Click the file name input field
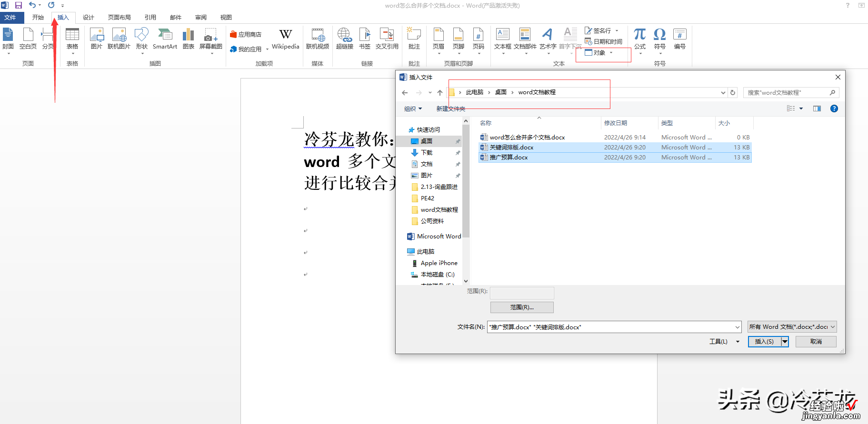This screenshot has height=424, width=868. point(611,327)
